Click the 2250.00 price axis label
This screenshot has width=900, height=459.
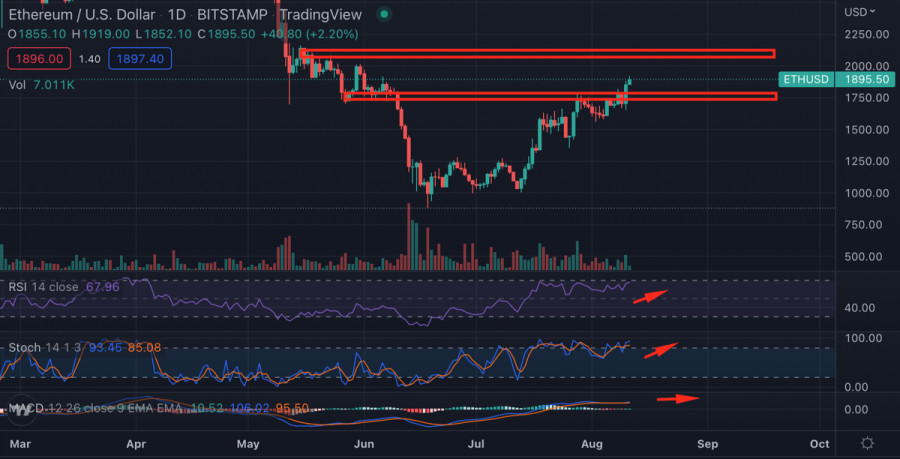(x=867, y=34)
